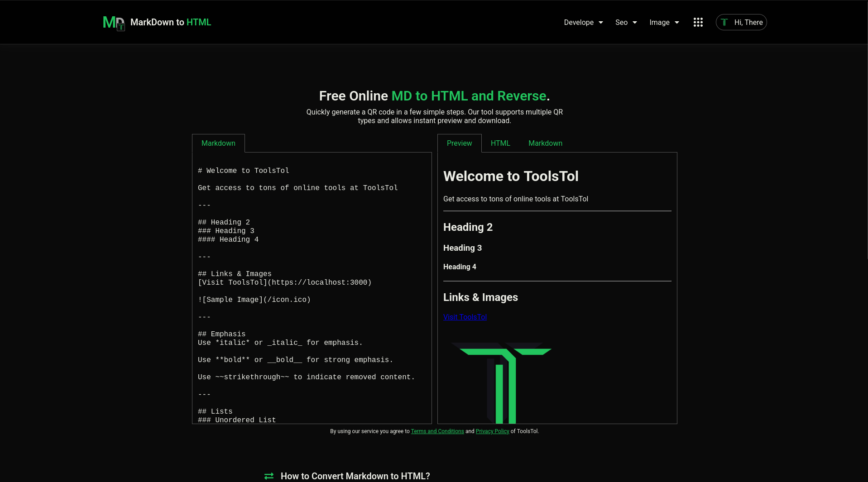Open the Privacy Policy link
The width and height of the screenshot is (868, 482).
[492, 431]
